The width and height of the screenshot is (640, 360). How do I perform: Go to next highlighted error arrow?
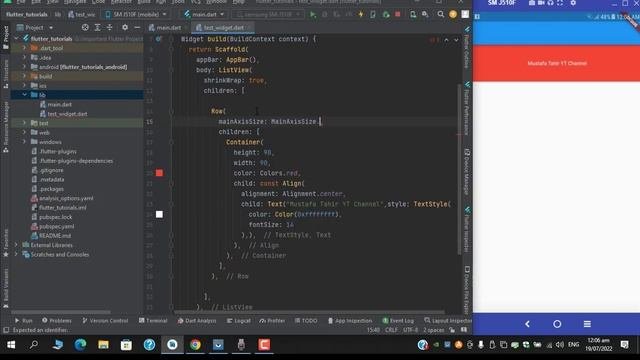(x=456, y=40)
